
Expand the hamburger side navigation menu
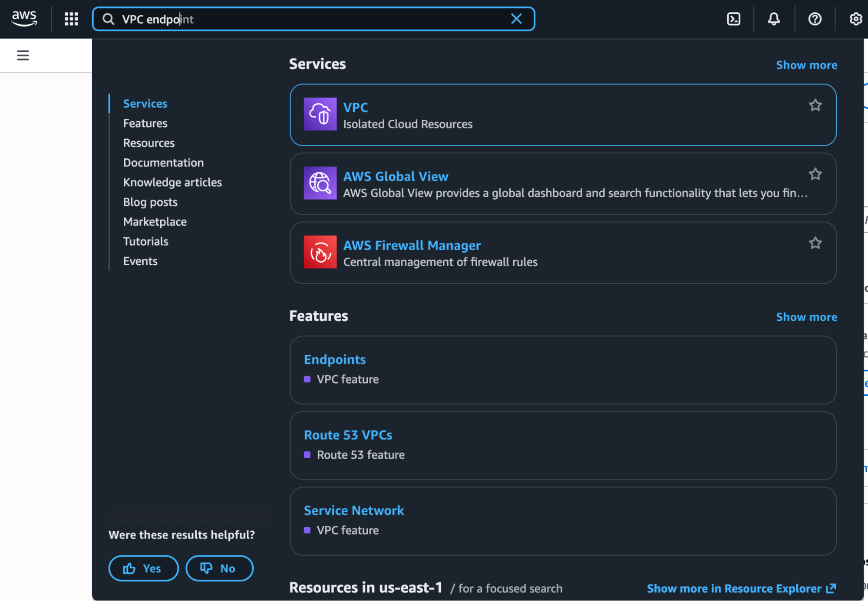click(23, 56)
